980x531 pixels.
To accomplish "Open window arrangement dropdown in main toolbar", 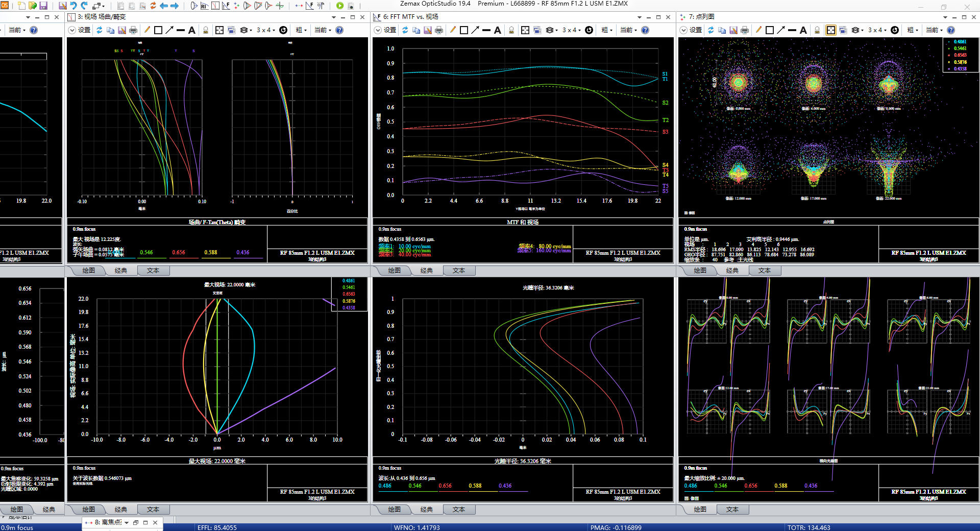I will pyautogui.click(x=98, y=6).
